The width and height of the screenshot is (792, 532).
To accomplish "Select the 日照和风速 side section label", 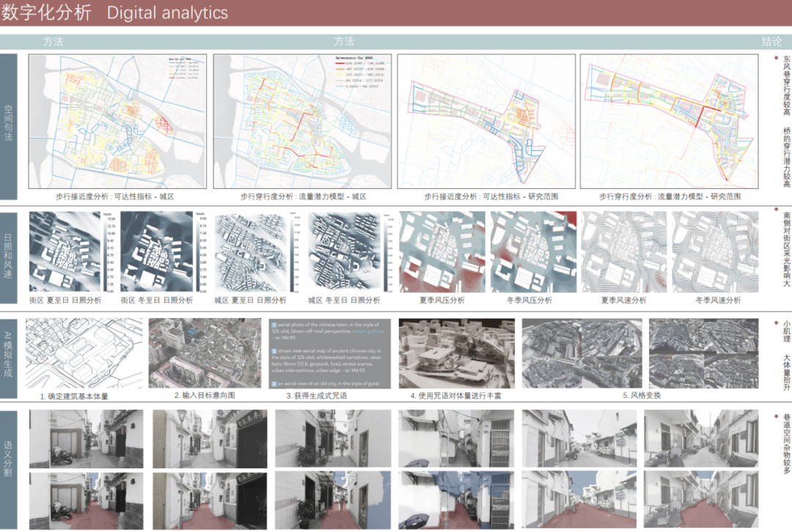I will pos(9,258).
